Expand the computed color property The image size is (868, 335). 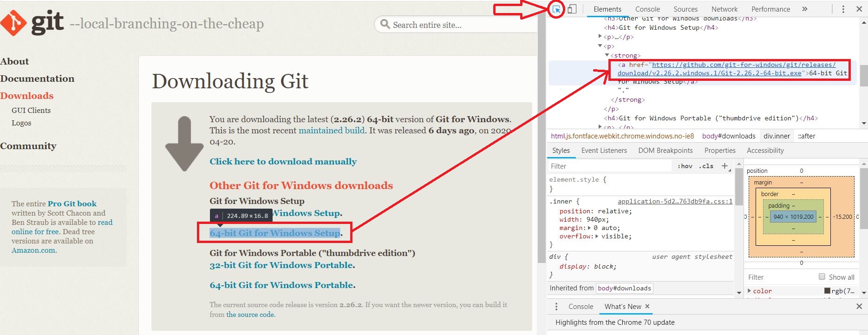pos(749,291)
